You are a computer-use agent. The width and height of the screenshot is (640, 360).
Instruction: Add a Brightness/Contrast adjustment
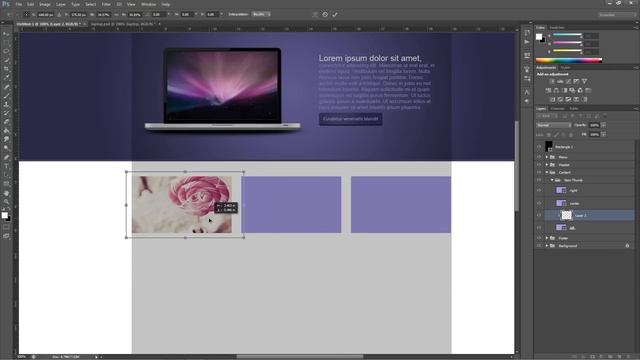[x=552, y=81]
